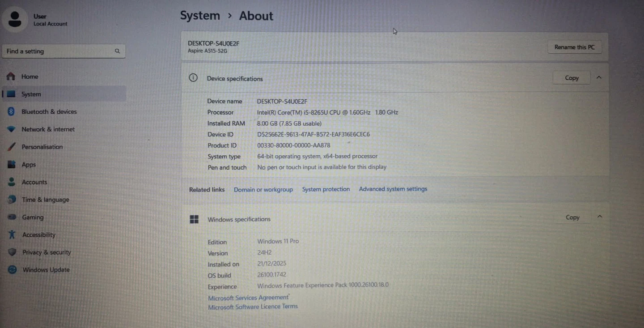644x328 pixels.
Task: Click the Home house icon
Action: point(11,77)
